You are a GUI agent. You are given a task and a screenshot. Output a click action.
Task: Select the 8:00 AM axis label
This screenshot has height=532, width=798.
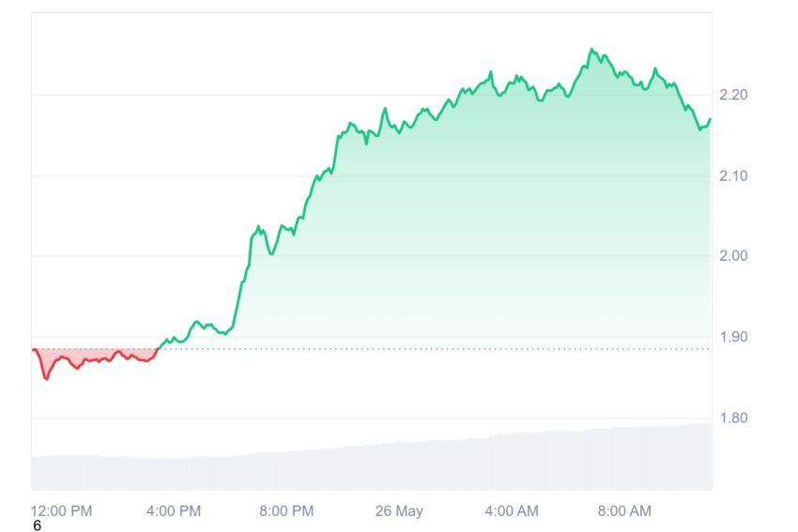pyautogui.click(x=624, y=510)
